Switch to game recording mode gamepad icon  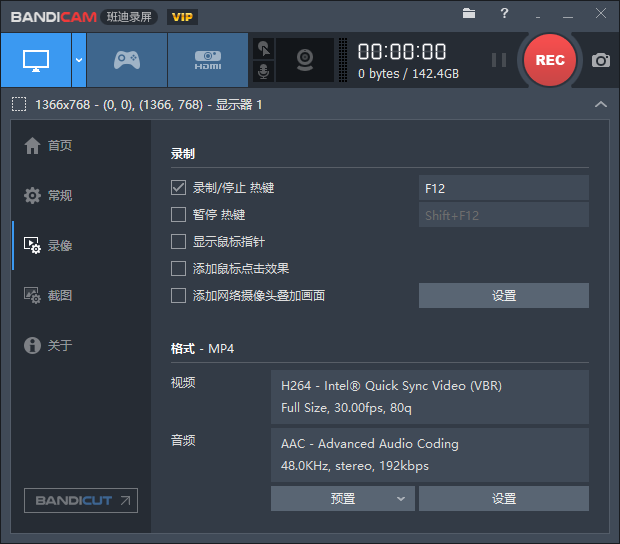(x=127, y=60)
